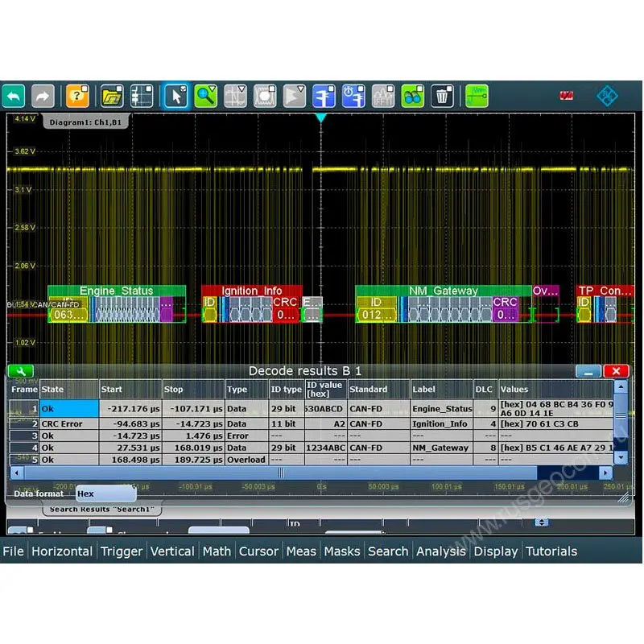
Task: Activate the magnifier Zoom tool
Action: (206, 96)
